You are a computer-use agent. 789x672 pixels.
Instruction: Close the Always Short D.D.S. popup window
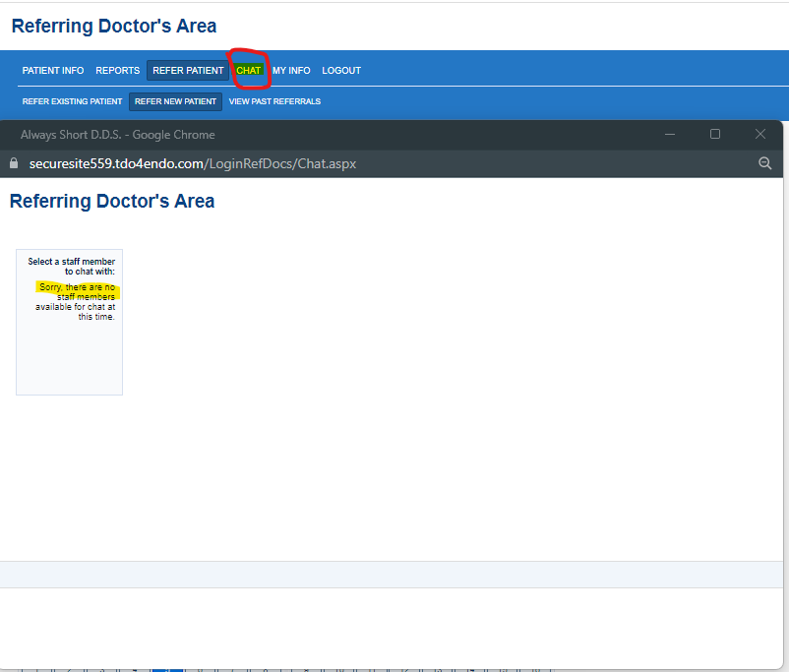click(x=759, y=134)
